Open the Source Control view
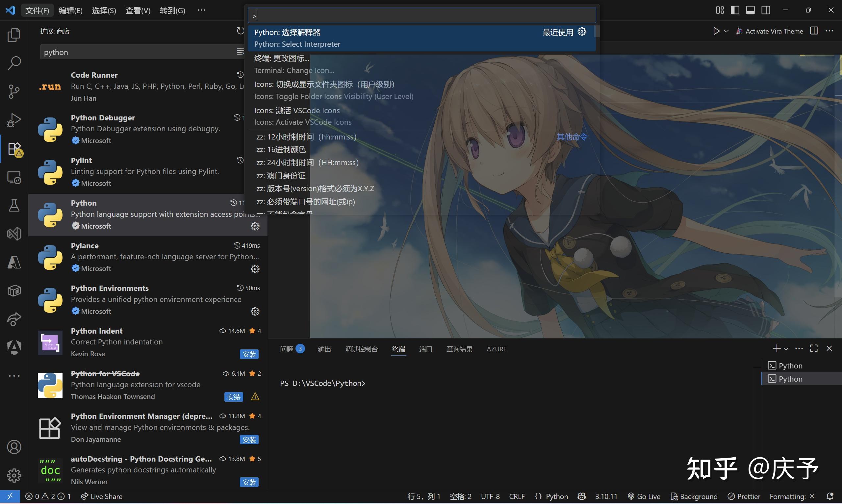 point(14,91)
